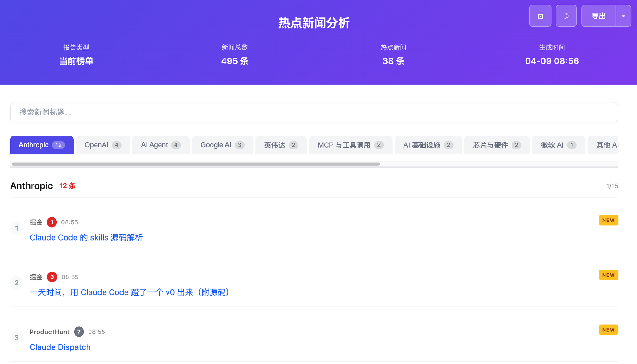Click the horizontal tab scrollbar
Screen dimensions: 637x364
[x=196, y=164]
